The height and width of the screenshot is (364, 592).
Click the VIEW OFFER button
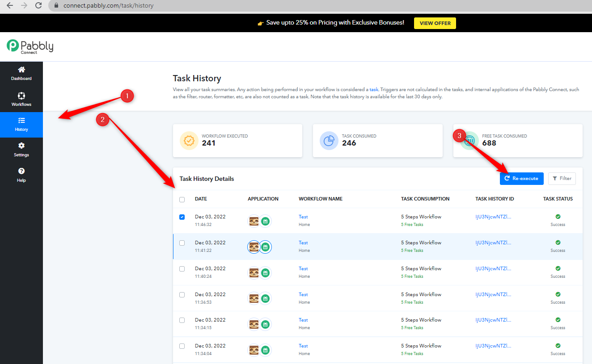[x=435, y=23]
